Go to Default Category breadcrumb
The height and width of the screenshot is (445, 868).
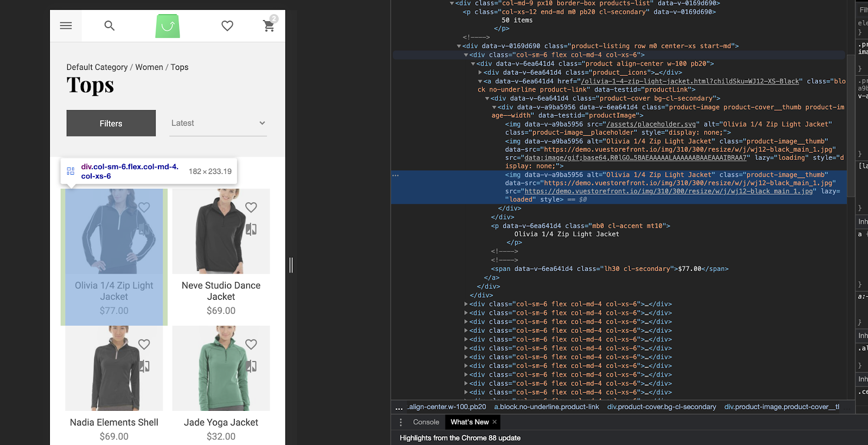(x=97, y=67)
